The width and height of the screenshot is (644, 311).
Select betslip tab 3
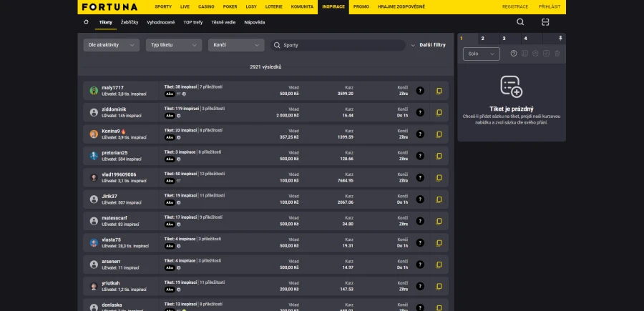click(510, 39)
